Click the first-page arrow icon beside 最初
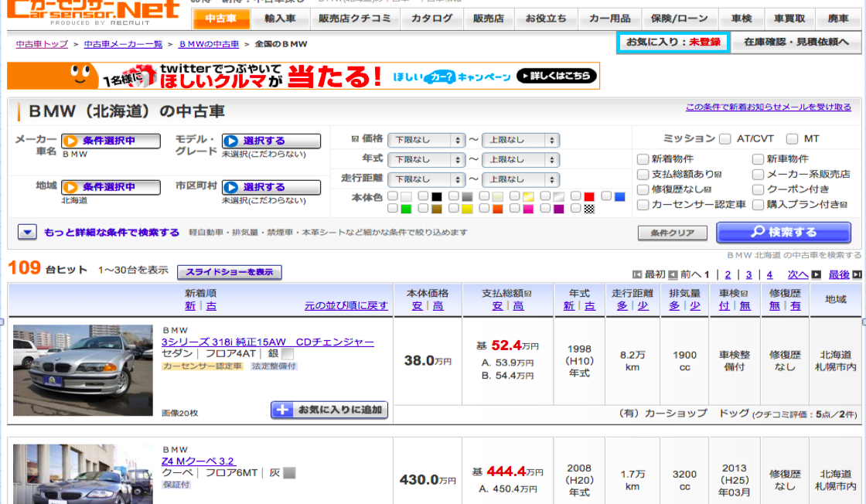The image size is (866, 504). (637, 274)
